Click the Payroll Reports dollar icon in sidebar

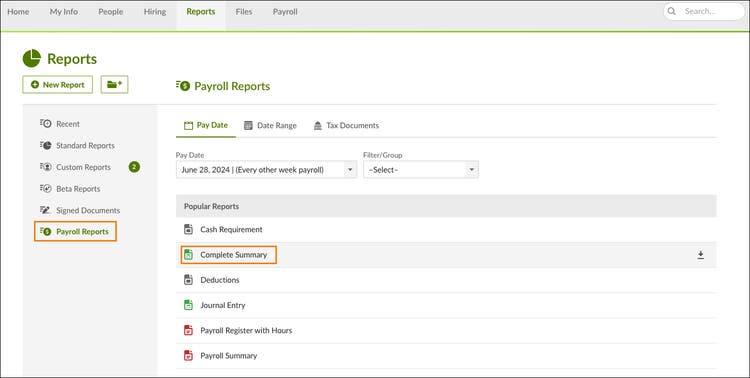pos(45,232)
